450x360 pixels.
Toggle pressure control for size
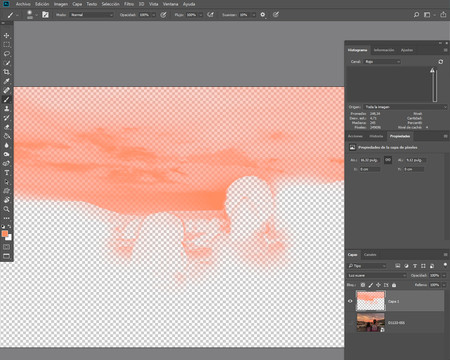276,15
